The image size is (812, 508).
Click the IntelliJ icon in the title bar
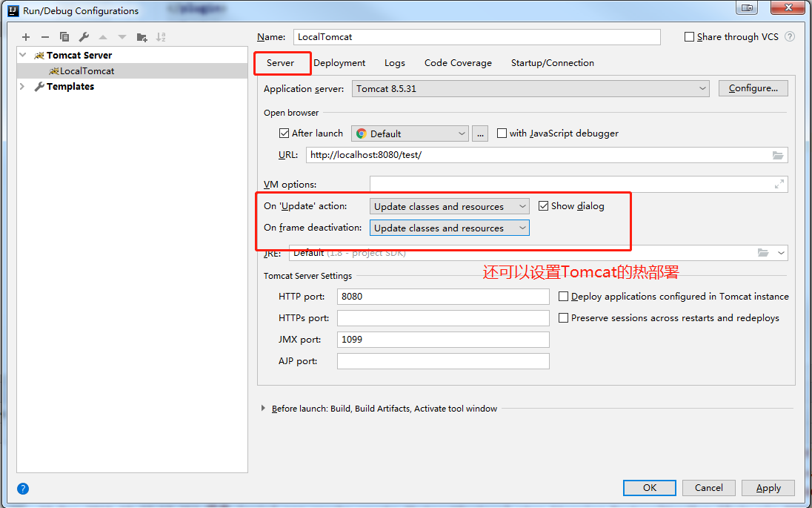click(13, 10)
